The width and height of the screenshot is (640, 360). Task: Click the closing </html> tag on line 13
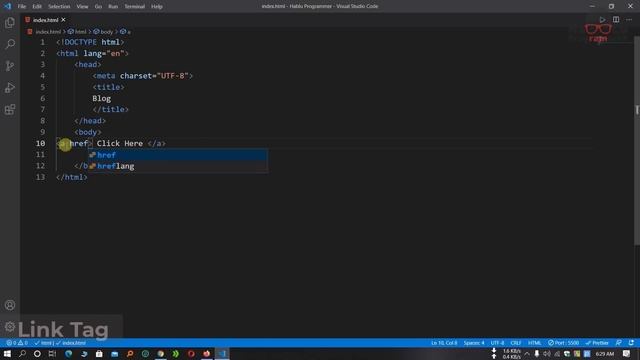coord(71,177)
